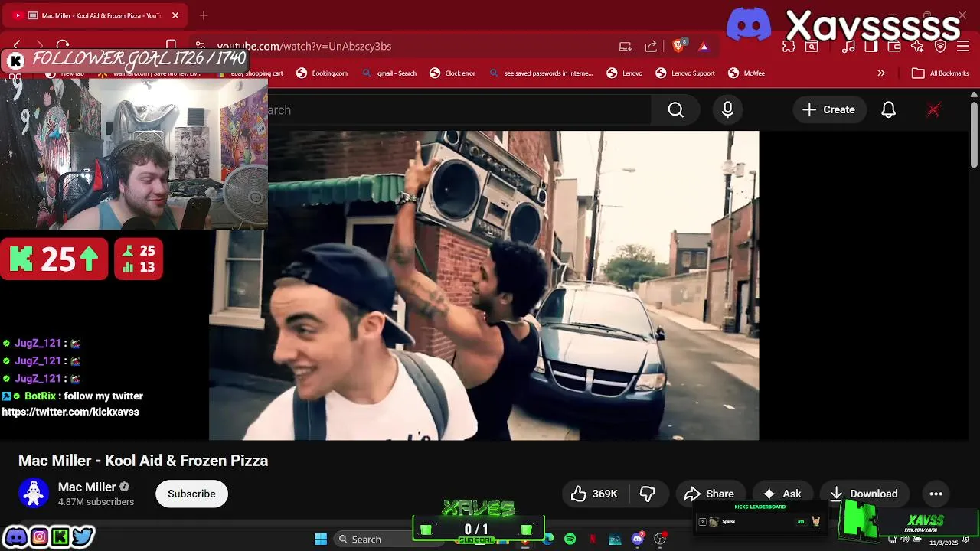Open Brave Shields lion icon
Image resolution: width=980 pixels, height=551 pixels.
tap(678, 46)
